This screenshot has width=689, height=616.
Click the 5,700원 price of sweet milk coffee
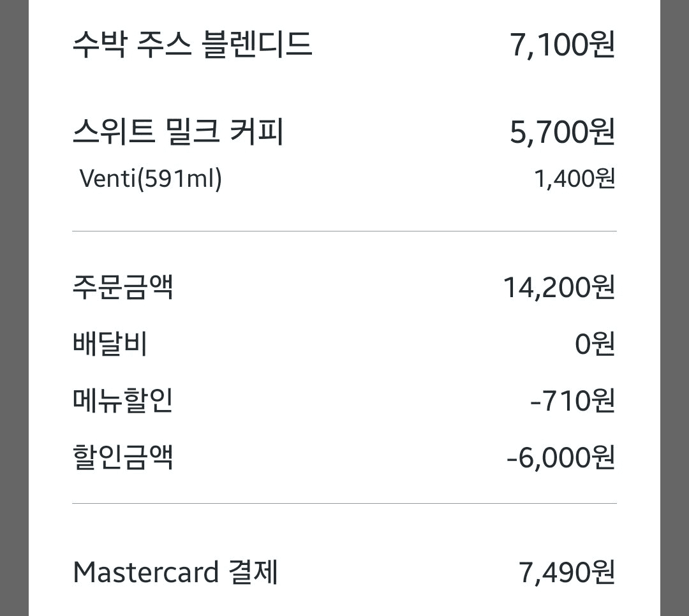[x=562, y=132]
